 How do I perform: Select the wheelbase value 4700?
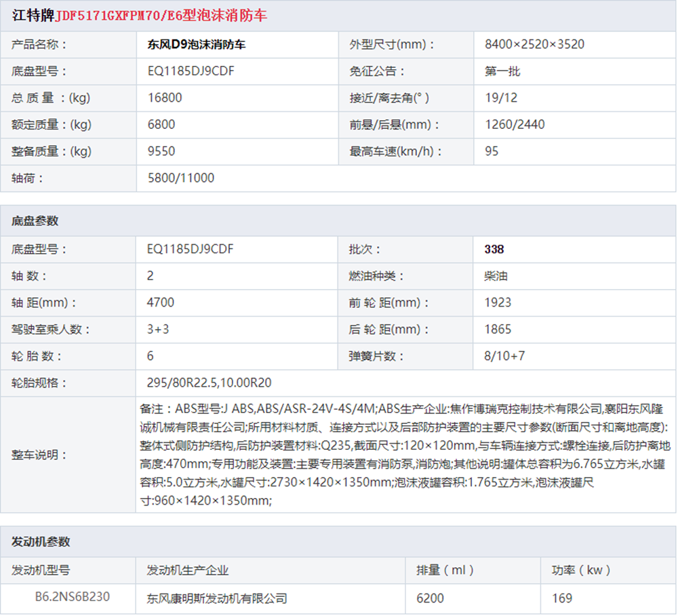click(x=161, y=303)
